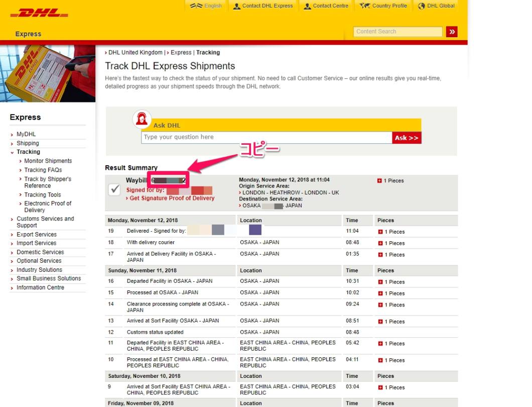Viewport: 532px width, 407px height.
Task: Expand pieces for Processed at OSAKA row 15
Action: pos(380,293)
